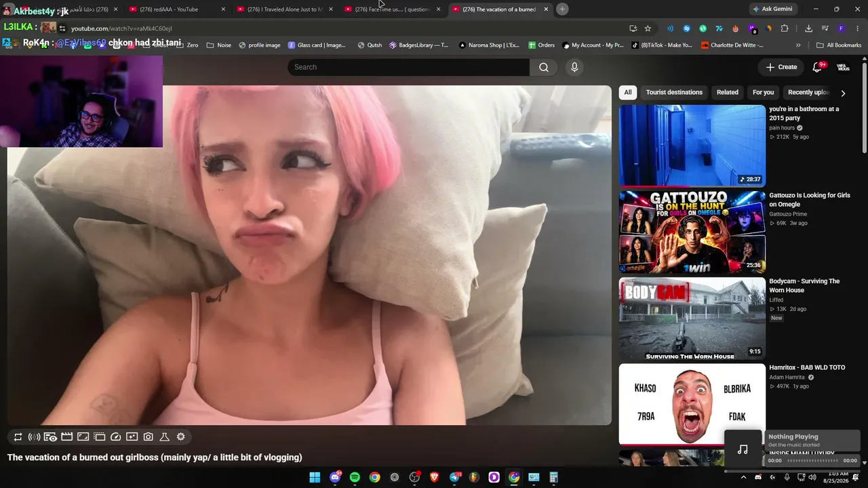The height and width of the screenshot is (488, 868).
Task: Select the Related filter chip
Action: tap(728, 92)
